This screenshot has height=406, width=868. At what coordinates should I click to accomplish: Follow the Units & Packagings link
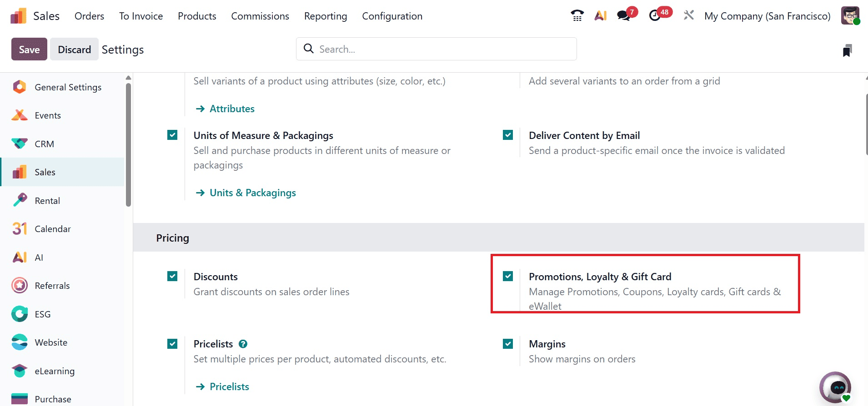point(252,193)
